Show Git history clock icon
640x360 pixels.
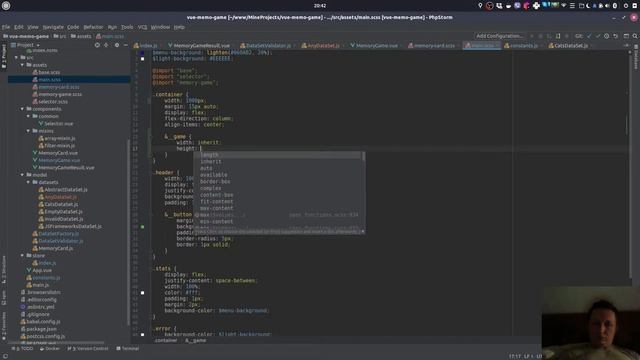pyautogui.click(x=607, y=36)
